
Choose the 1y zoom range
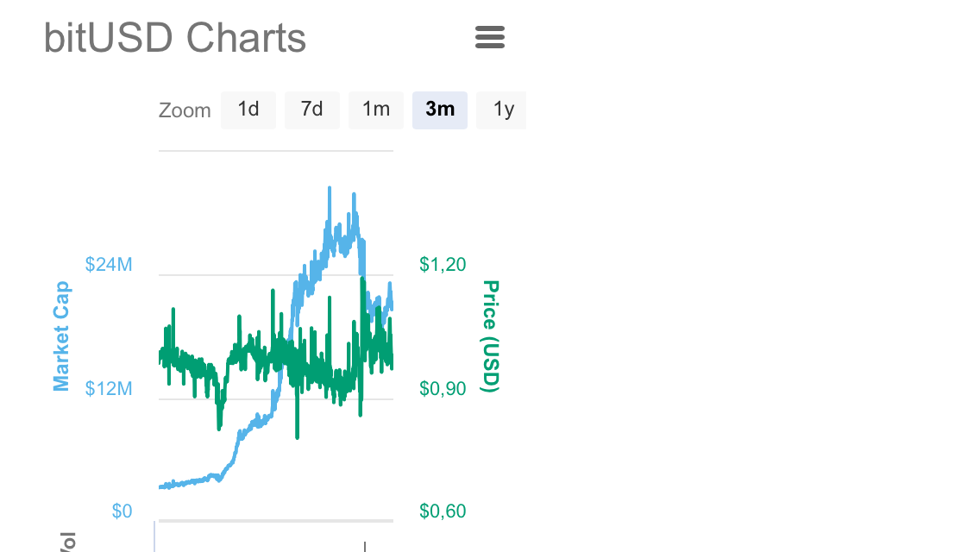[503, 110]
